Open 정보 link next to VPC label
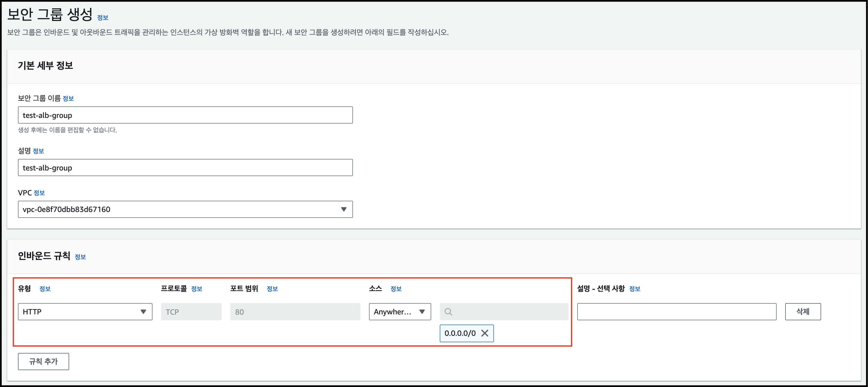 point(39,193)
